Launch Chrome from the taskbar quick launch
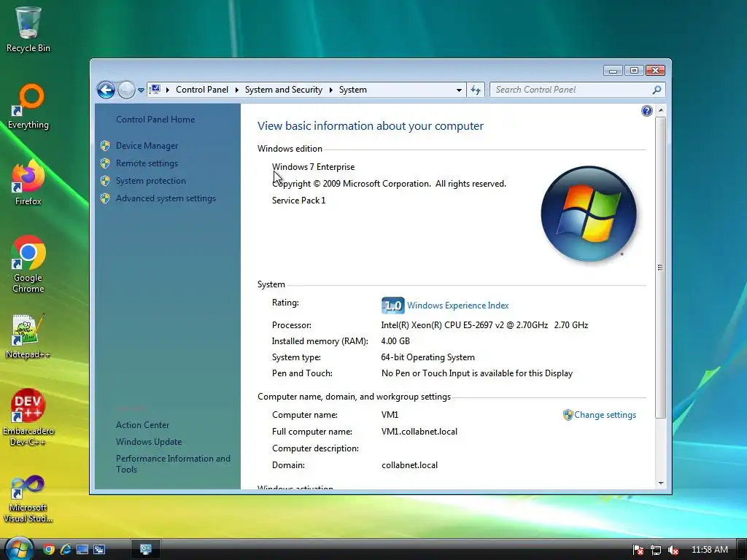Viewport: 747px width, 560px height. (x=49, y=550)
